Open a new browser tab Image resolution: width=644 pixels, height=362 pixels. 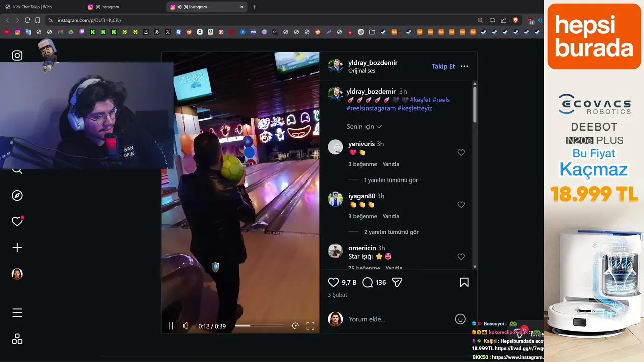(254, 7)
